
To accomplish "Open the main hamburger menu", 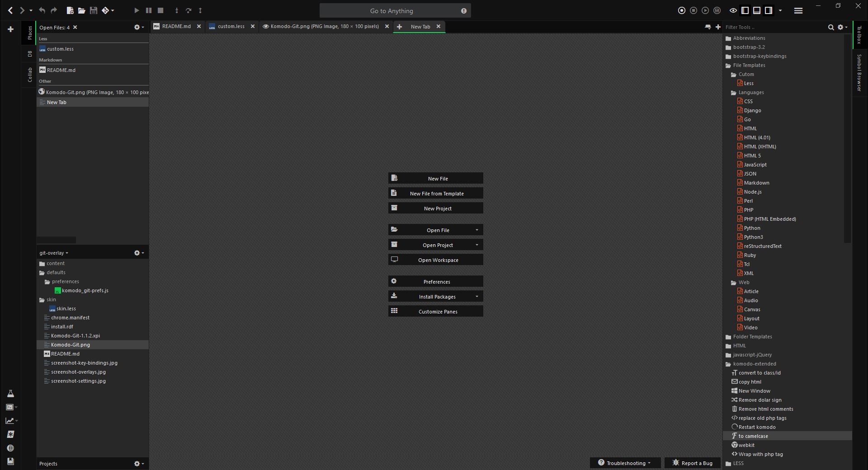I will pyautogui.click(x=798, y=10).
